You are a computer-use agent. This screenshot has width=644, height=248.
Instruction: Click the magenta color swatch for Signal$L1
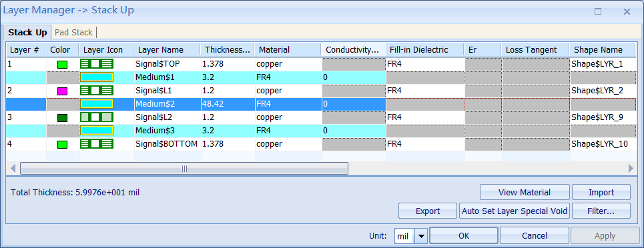(x=63, y=91)
